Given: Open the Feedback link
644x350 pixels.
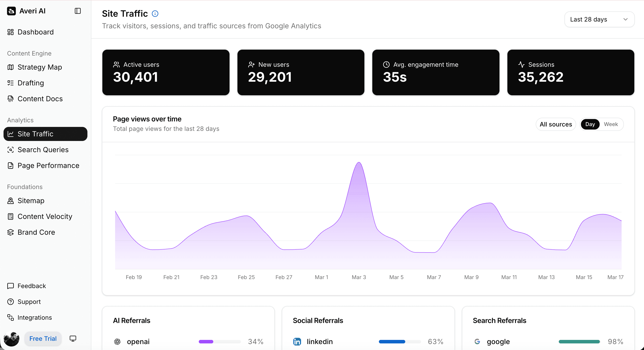Looking at the screenshot, I should 31,286.
